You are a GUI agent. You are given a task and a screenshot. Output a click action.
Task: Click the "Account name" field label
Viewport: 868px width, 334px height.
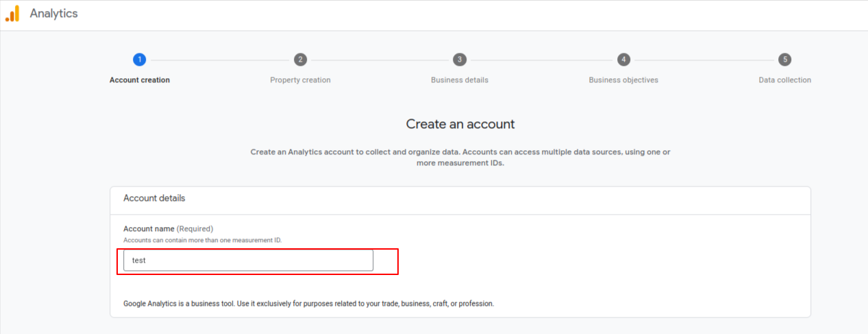pos(149,228)
